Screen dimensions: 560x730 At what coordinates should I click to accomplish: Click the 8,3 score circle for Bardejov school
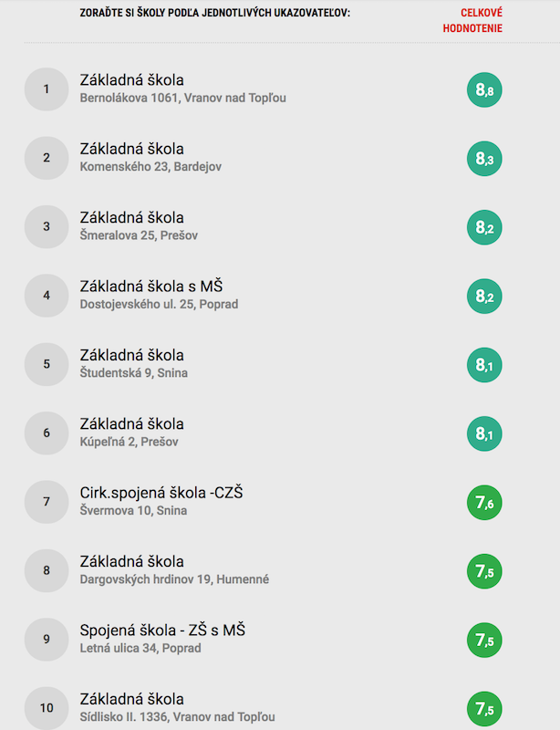pos(484,159)
